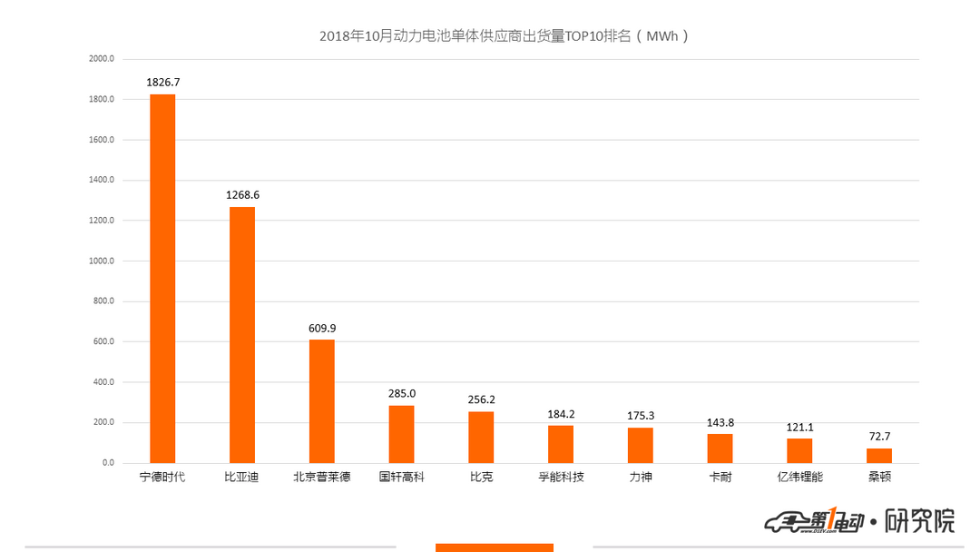Click the chart title about TOP10 ranking
The image size is (980, 552).
504,36
